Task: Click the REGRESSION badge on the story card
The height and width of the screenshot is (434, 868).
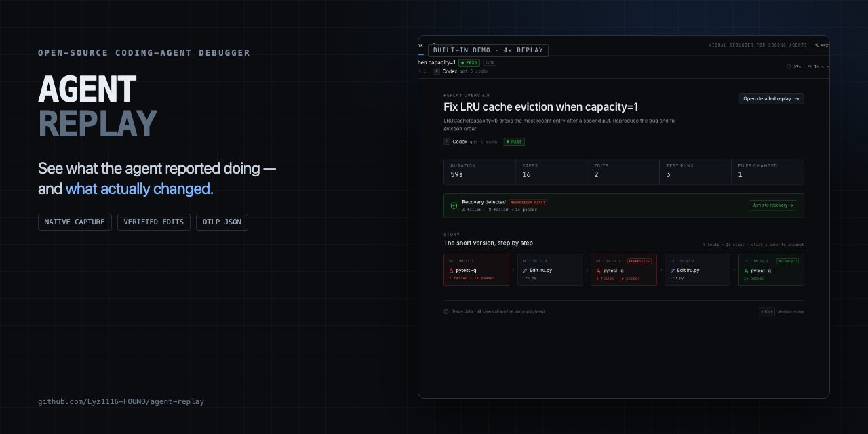Action: click(639, 261)
